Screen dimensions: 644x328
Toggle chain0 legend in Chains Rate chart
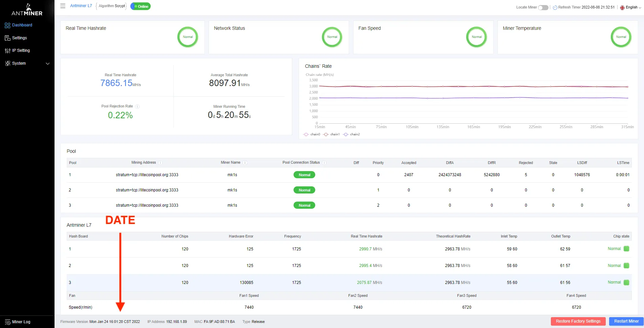[312, 135]
